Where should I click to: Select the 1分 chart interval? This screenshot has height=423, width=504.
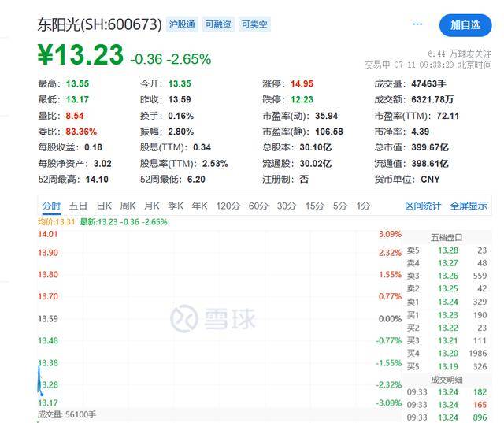pos(363,206)
